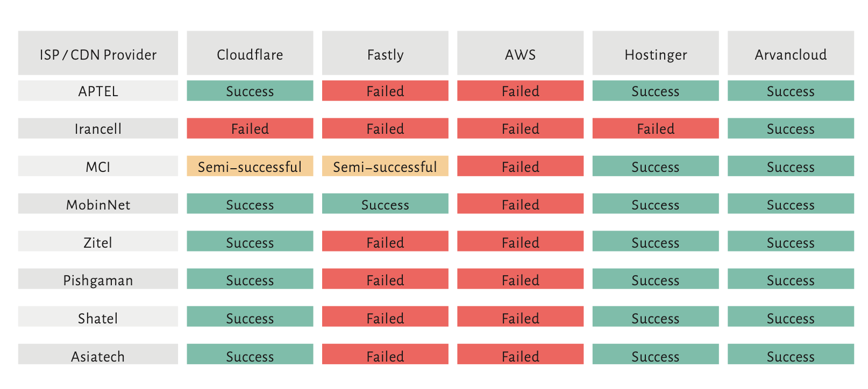Viewport: 868px width, 389px height.
Task: Click MobinNet Fastly Success cell
Action: coord(385,204)
